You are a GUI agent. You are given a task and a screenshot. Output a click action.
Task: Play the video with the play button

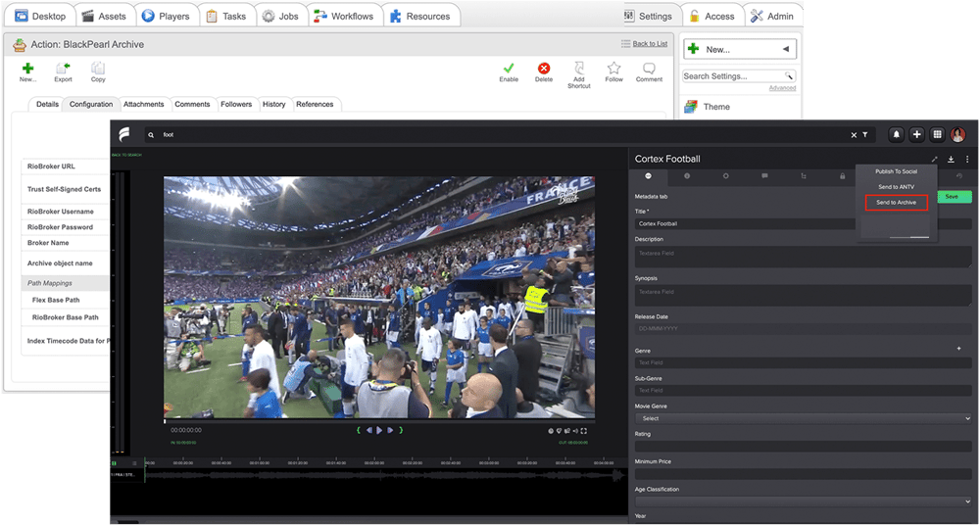pos(379,430)
